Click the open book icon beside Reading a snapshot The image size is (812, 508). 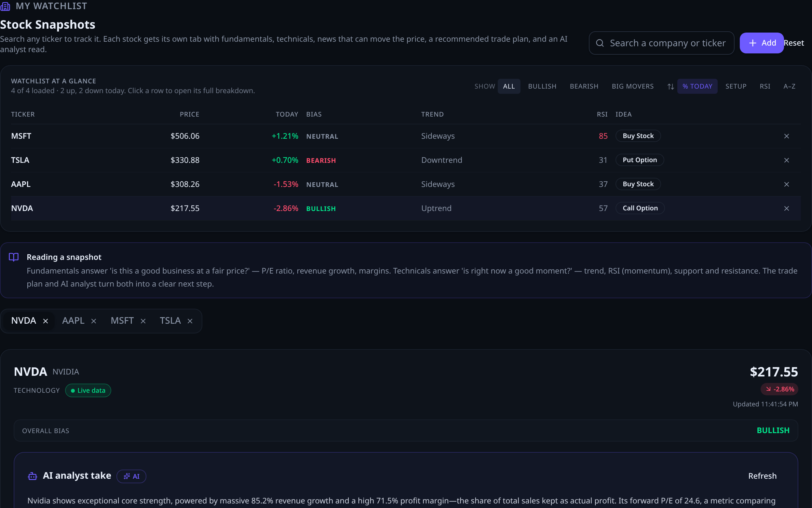pyautogui.click(x=13, y=257)
